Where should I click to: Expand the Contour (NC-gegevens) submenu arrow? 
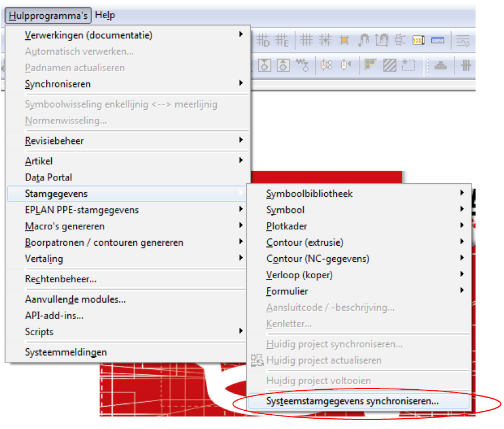[x=462, y=258]
